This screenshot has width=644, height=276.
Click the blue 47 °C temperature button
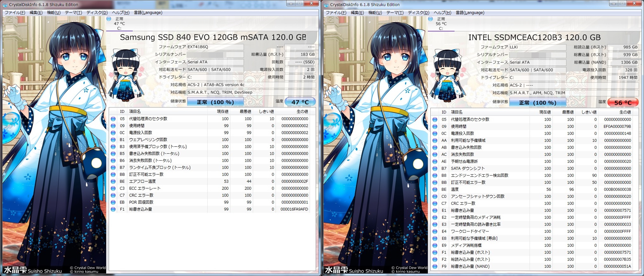300,102
